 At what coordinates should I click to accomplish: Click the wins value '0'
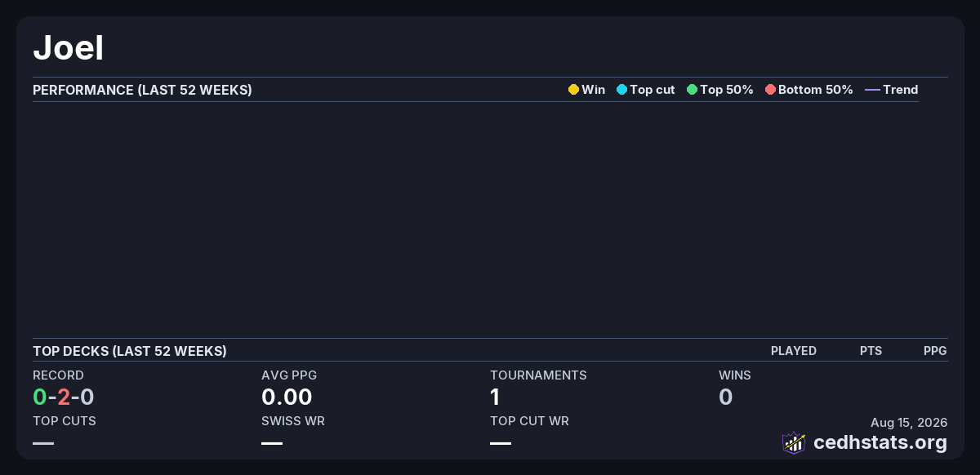(725, 397)
